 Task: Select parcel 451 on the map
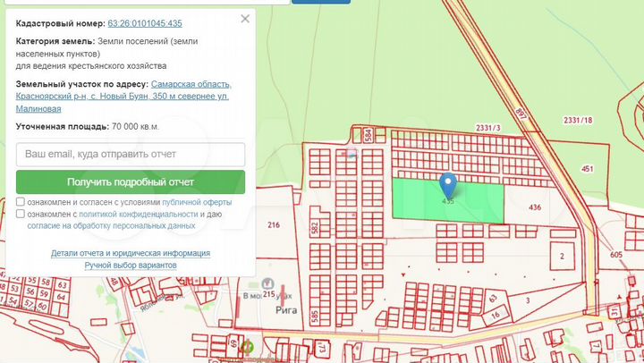click(x=587, y=168)
